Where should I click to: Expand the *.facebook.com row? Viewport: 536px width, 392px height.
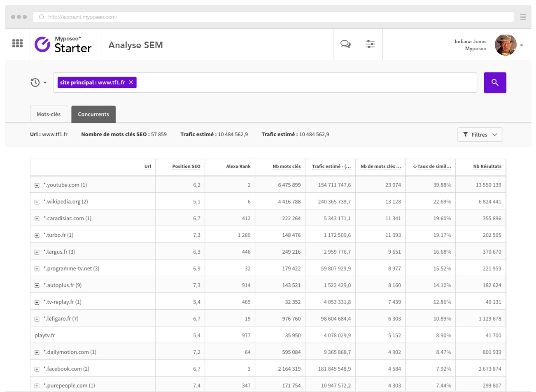pos(37,369)
